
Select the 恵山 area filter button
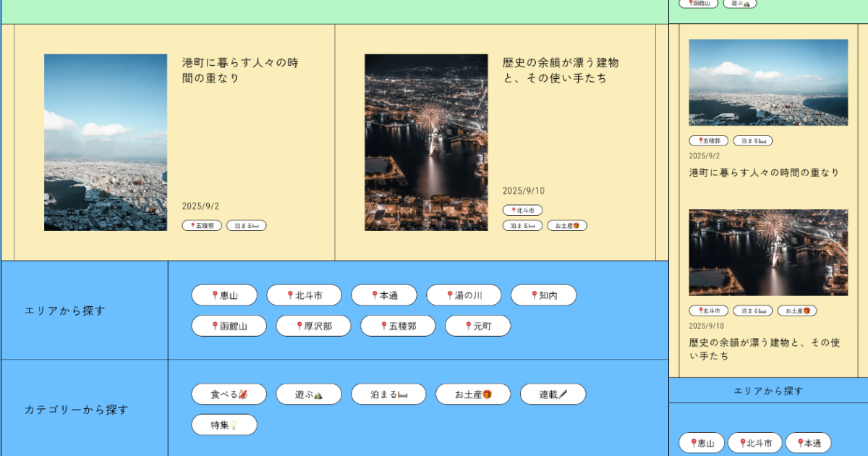224,295
